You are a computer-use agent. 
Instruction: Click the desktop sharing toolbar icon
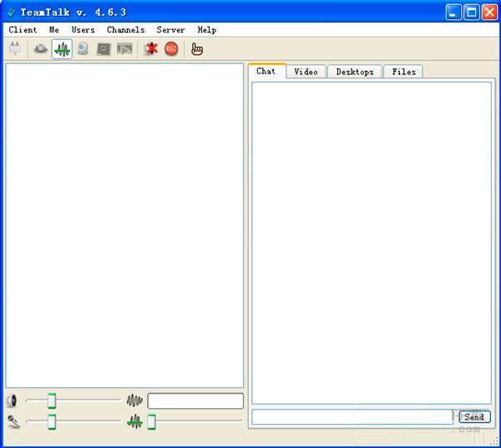104,49
